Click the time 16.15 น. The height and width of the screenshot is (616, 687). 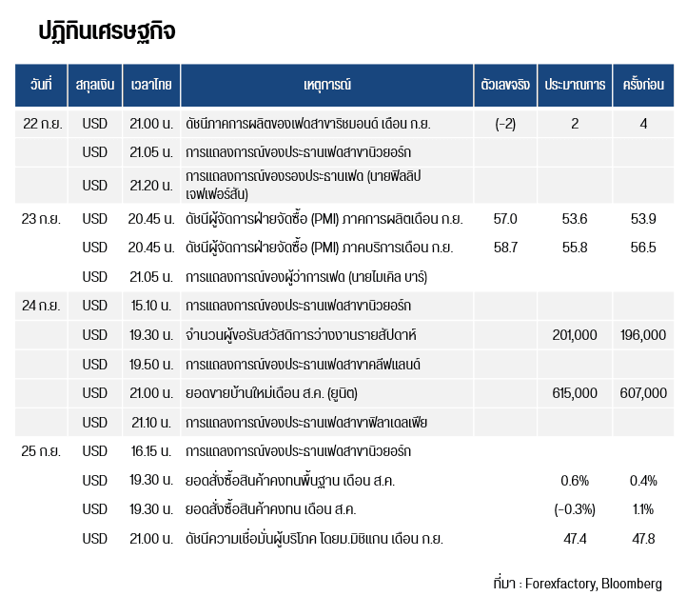coord(151,451)
